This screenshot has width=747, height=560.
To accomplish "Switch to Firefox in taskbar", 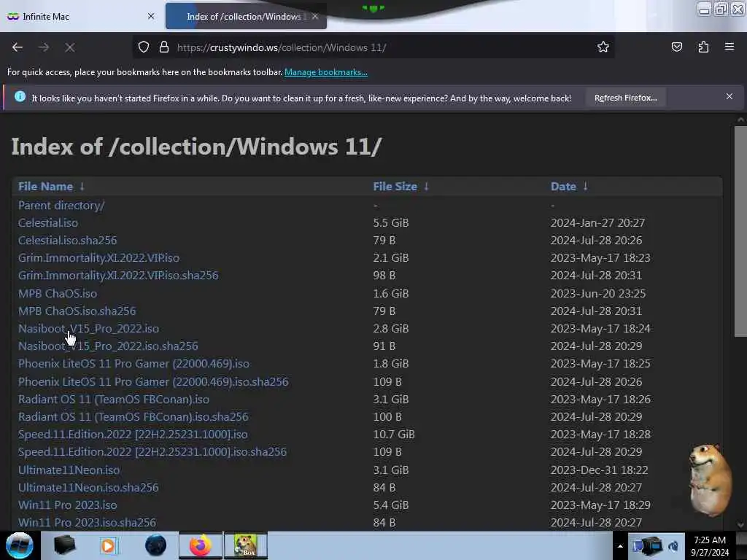I will [x=201, y=545].
